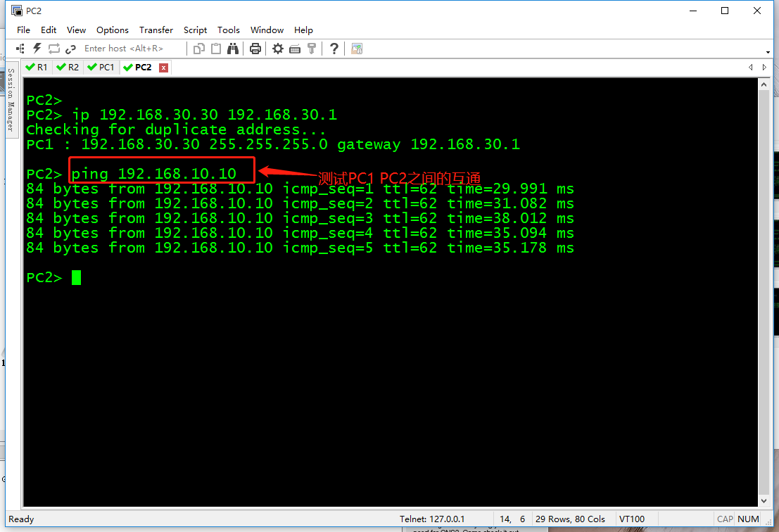Click the VT100 status bar entry
The height and width of the screenshot is (532, 779).
point(632,519)
